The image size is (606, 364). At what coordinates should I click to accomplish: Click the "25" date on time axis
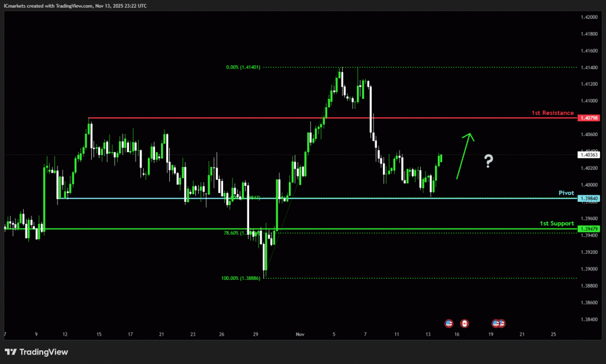[553, 334]
